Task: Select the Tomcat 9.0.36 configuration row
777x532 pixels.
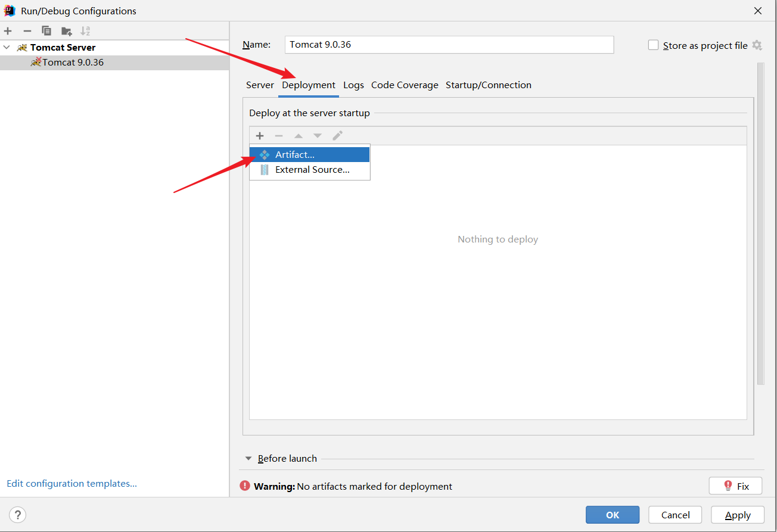Action: [114, 63]
